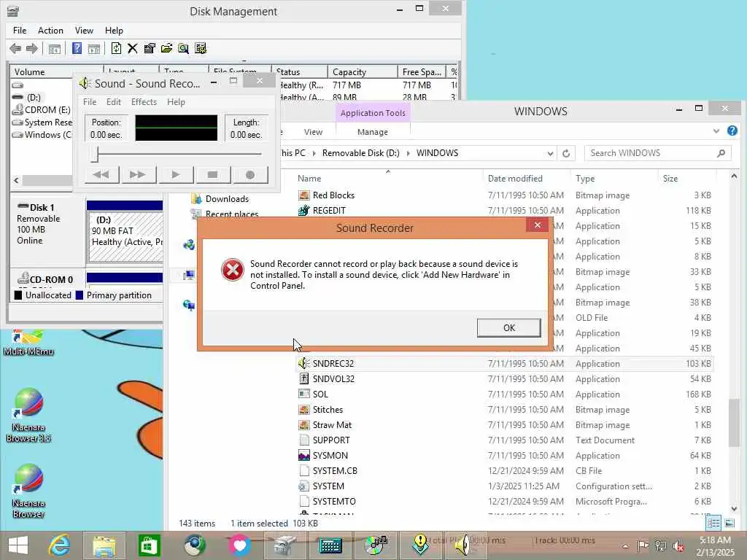This screenshot has width=747, height=560.
Task: Select the SUPPORT text document
Action: pyautogui.click(x=331, y=440)
